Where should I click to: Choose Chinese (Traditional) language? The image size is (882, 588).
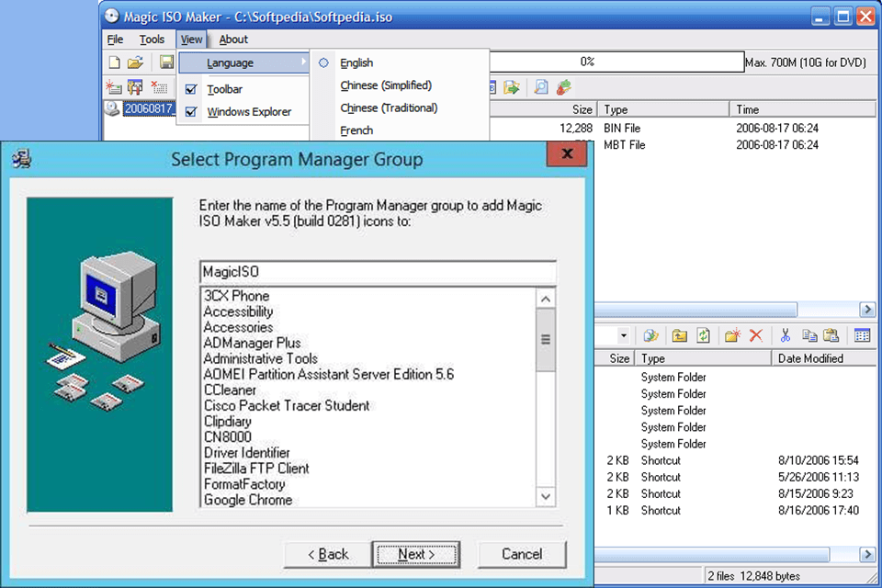pyautogui.click(x=389, y=108)
